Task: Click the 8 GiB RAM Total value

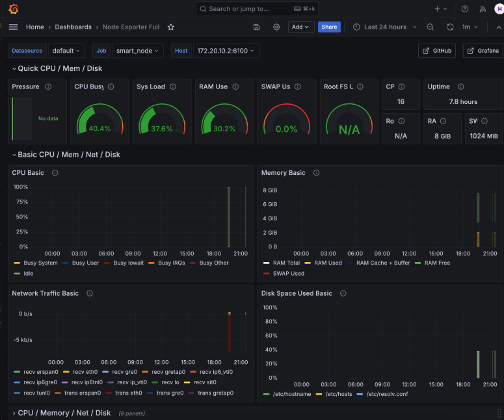Action: (442, 136)
